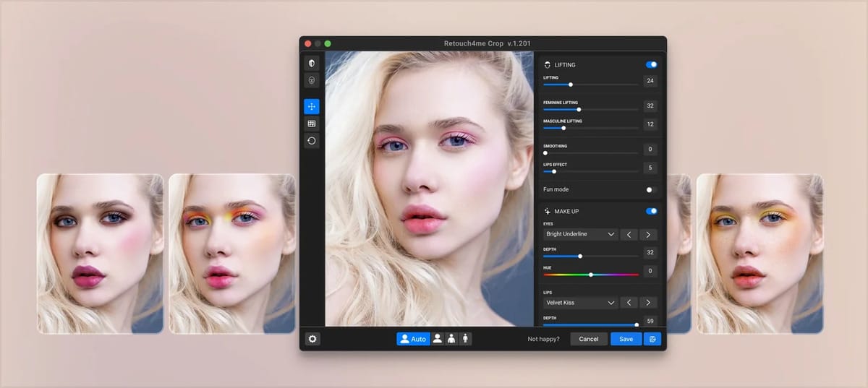The width and height of the screenshot is (868, 388).
Task: Open the Eyes dropdown showing Bright Underline
Action: click(580, 234)
